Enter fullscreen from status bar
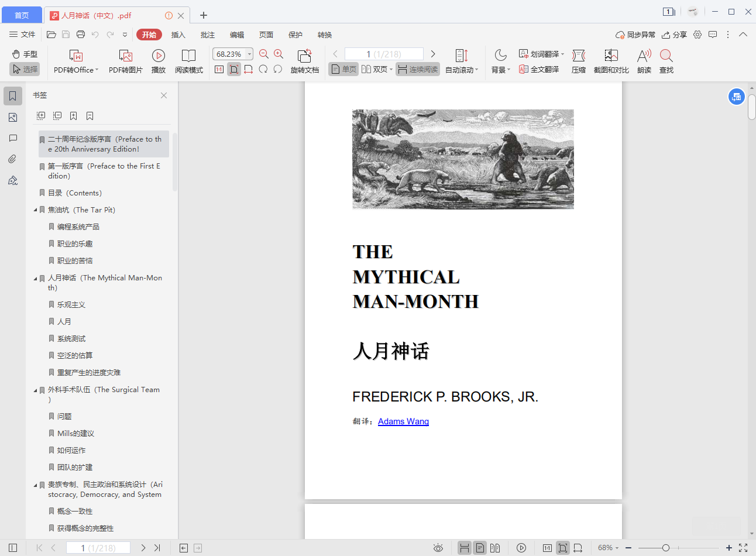 coord(743,548)
